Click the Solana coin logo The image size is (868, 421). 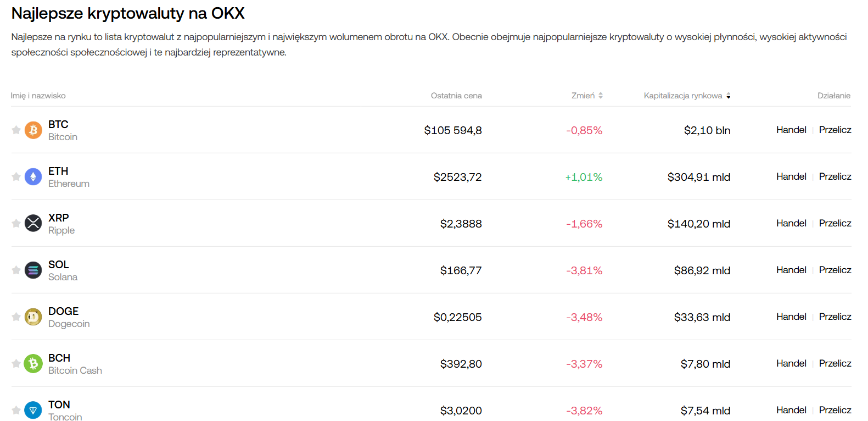click(33, 270)
